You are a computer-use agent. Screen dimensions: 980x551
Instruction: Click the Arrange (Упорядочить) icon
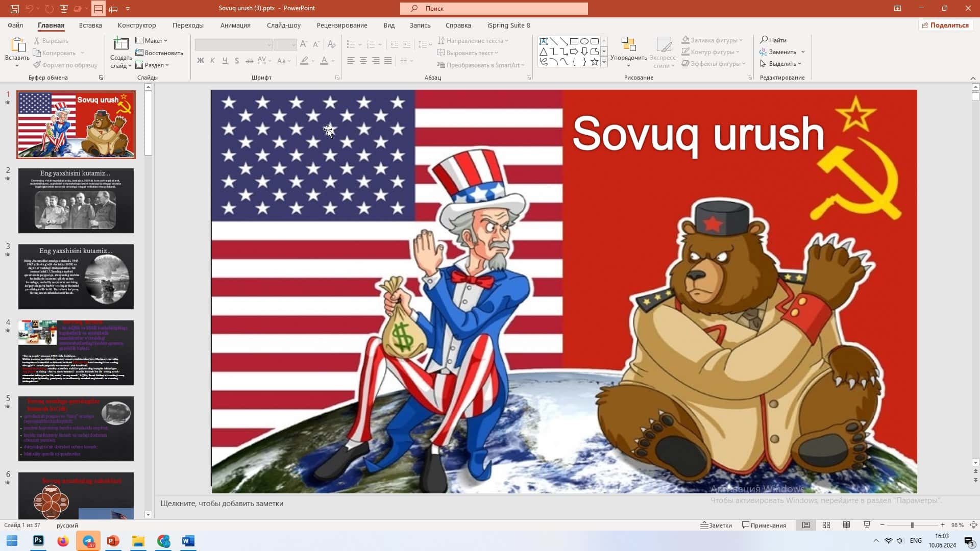pos(628,44)
